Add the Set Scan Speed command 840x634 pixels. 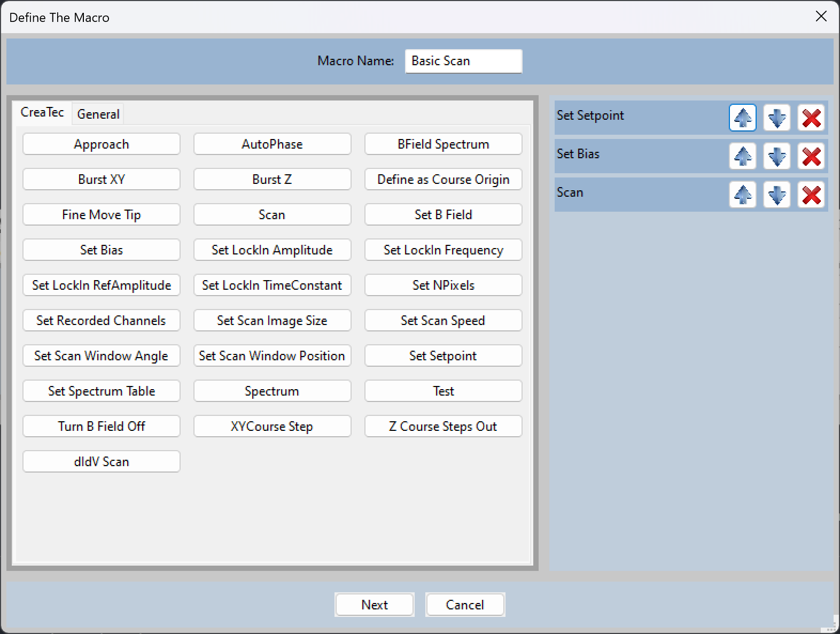[x=443, y=321]
